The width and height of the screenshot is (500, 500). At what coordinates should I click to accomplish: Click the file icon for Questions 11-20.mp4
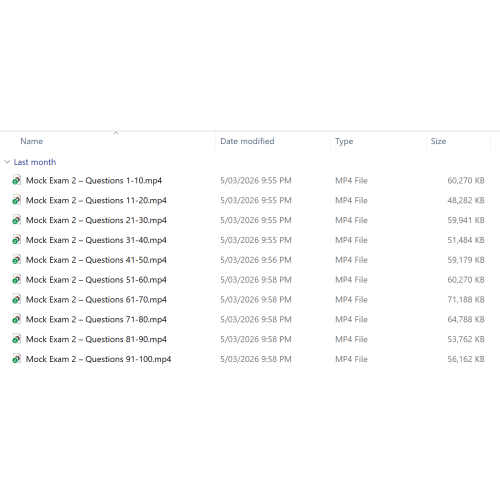click(x=16, y=200)
